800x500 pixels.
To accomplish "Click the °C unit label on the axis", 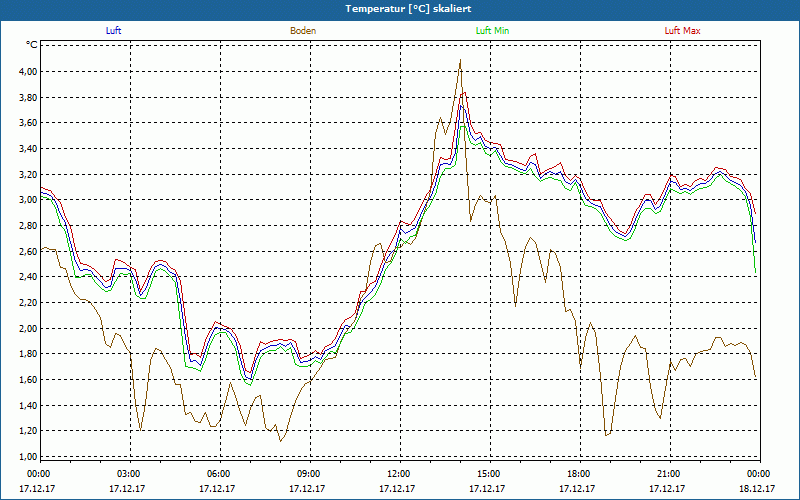I will 32,45.
